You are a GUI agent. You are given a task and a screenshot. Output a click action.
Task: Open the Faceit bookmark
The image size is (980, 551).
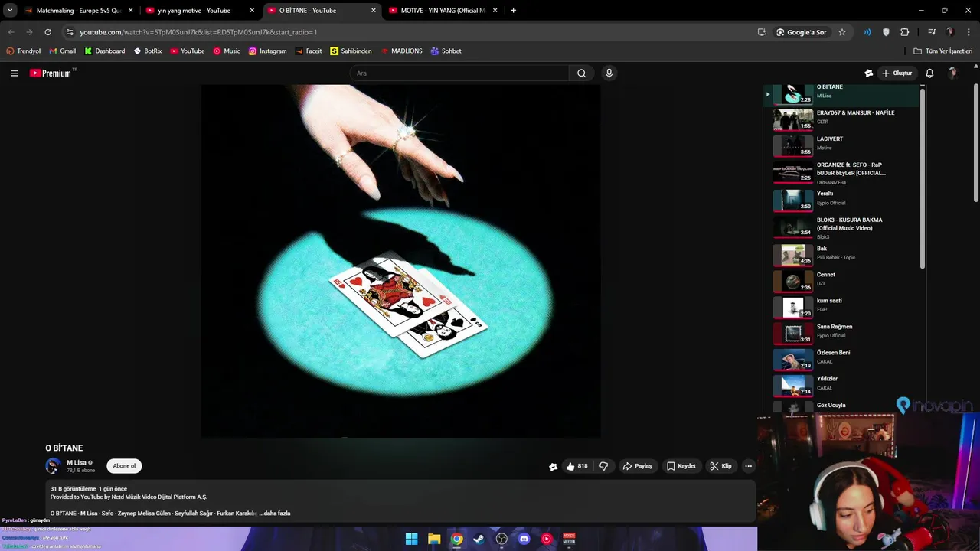[x=308, y=51]
